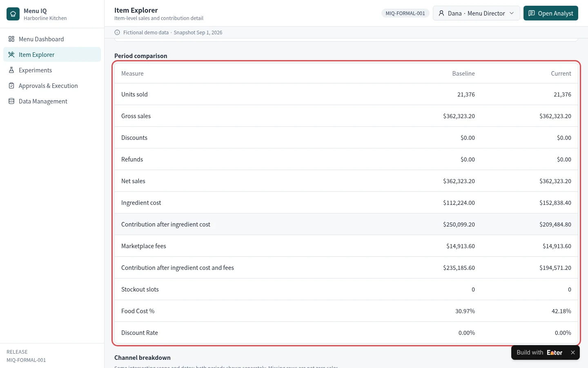Open the Menu Dashboard page
Screen dimensions: 588x368
point(52,39)
